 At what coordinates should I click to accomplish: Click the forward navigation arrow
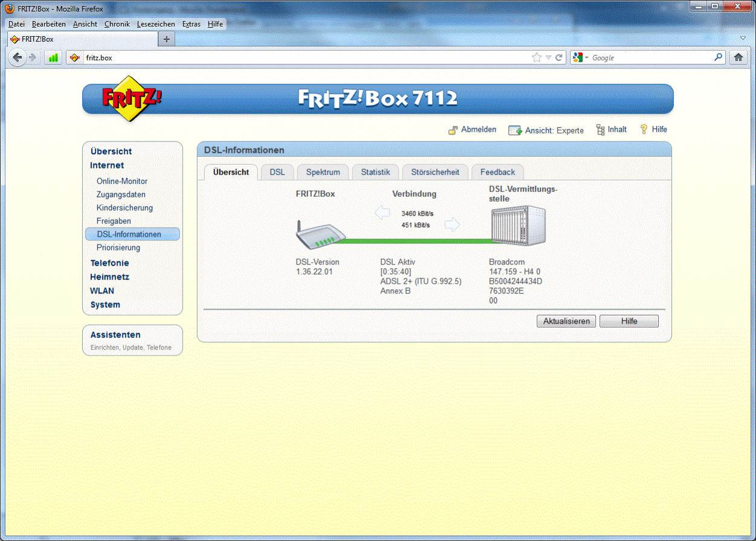tap(33, 57)
